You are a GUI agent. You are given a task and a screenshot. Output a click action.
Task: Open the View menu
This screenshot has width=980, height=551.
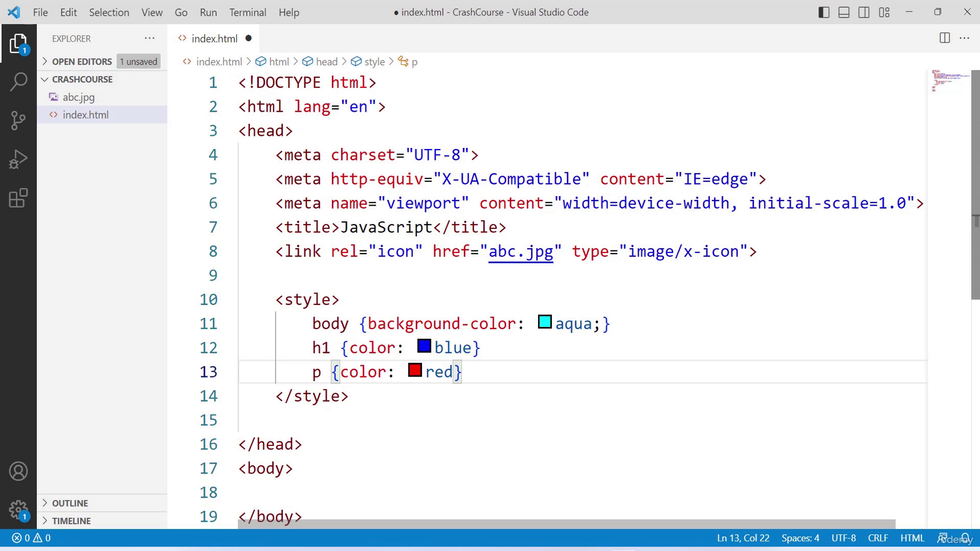[x=152, y=12]
